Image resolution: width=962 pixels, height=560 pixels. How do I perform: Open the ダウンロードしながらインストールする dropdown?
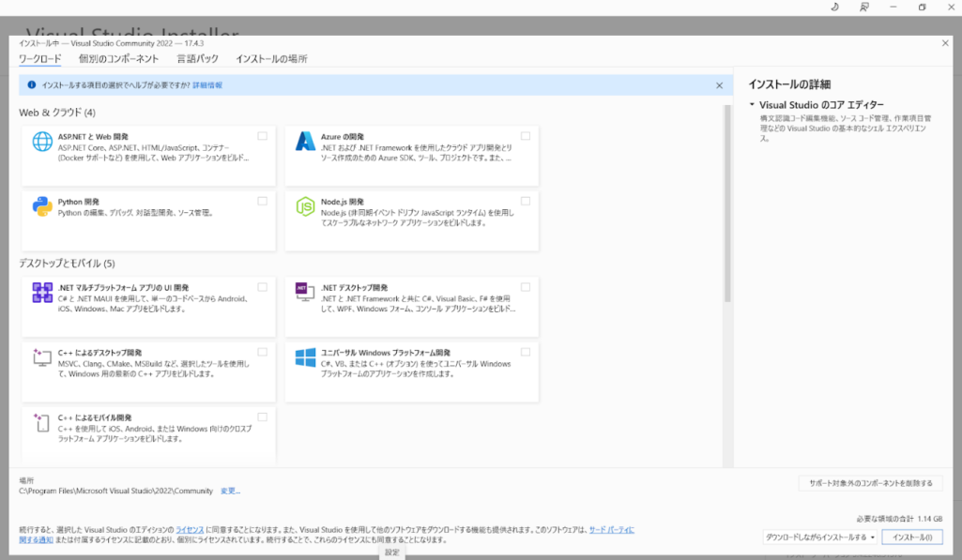pos(819,537)
